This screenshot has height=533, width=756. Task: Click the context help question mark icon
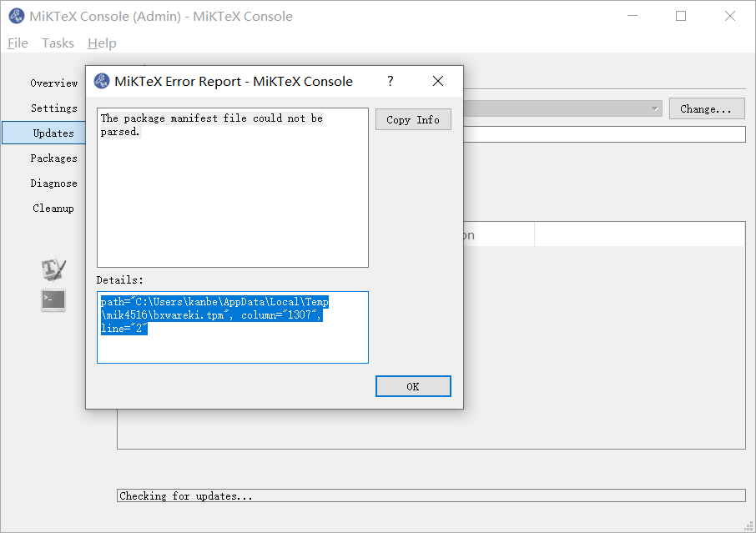(390, 81)
